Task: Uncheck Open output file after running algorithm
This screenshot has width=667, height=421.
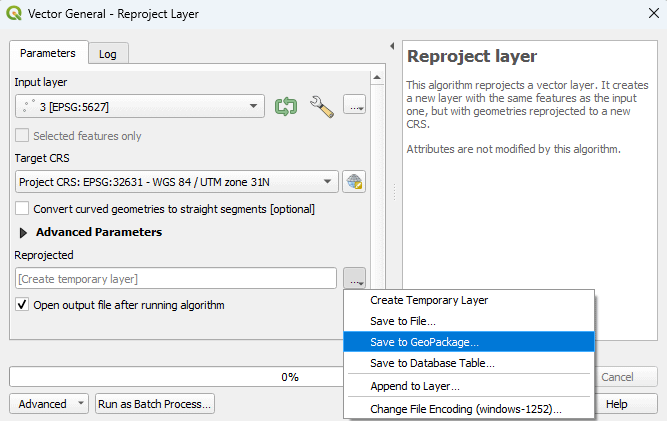Action: (23, 305)
